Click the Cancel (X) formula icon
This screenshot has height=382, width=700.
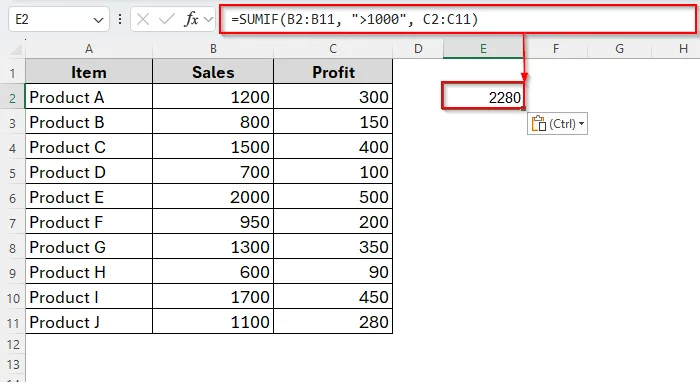tap(143, 19)
